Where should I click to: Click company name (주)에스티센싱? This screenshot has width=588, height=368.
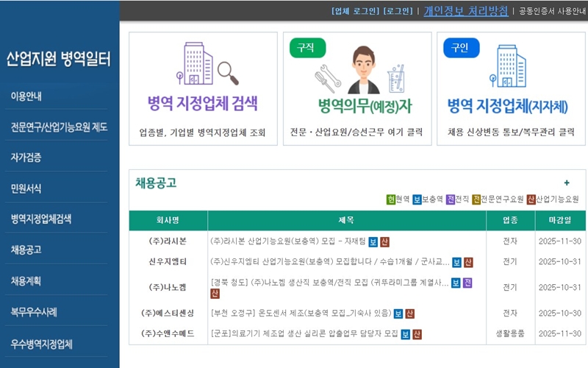pos(168,313)
